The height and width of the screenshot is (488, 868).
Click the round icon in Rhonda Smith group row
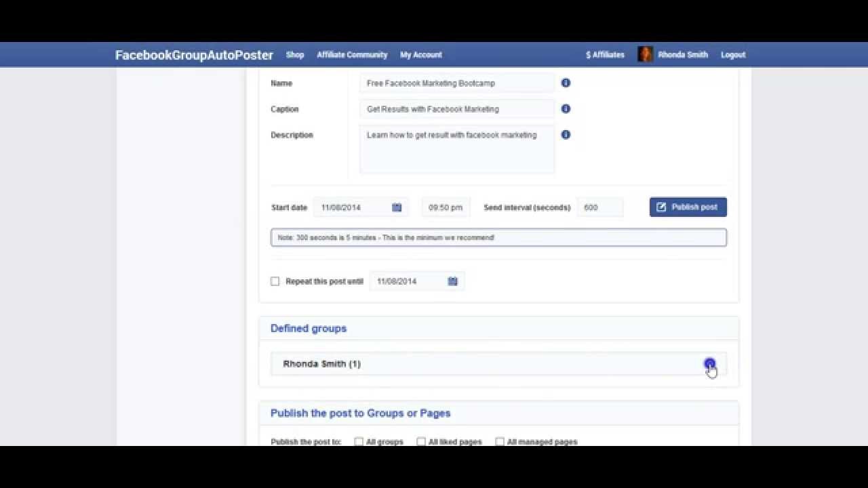point(709,364)
